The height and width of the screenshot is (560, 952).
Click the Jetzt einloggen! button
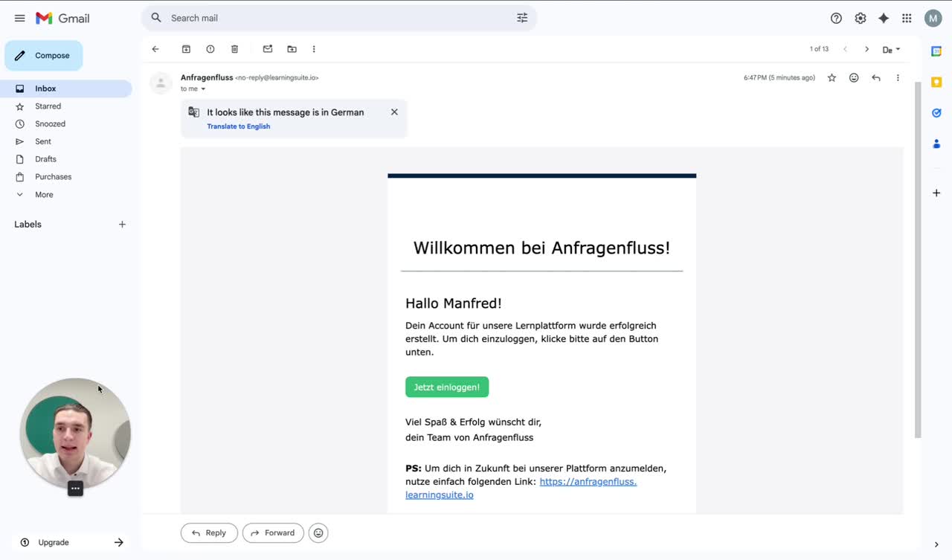447,387
